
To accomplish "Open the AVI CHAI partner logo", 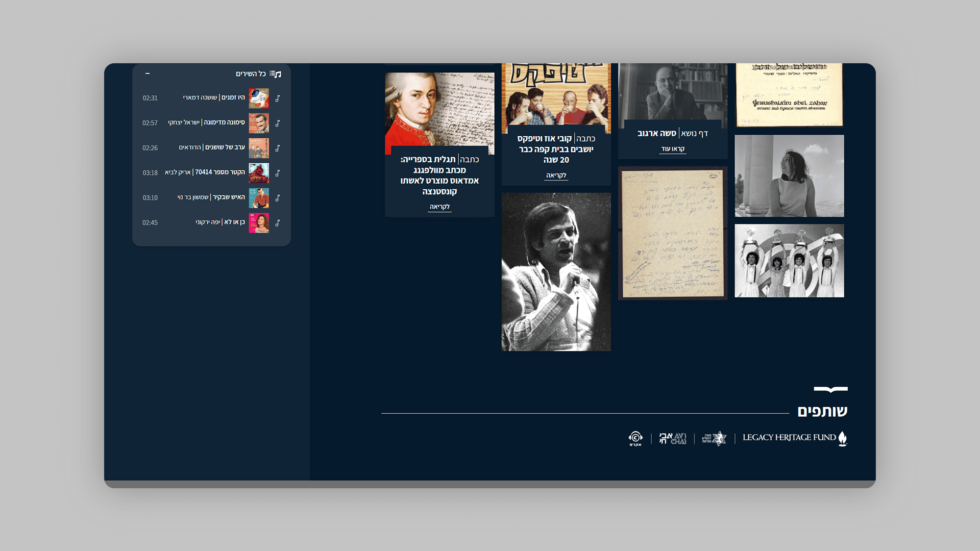I will pos(672,438).
